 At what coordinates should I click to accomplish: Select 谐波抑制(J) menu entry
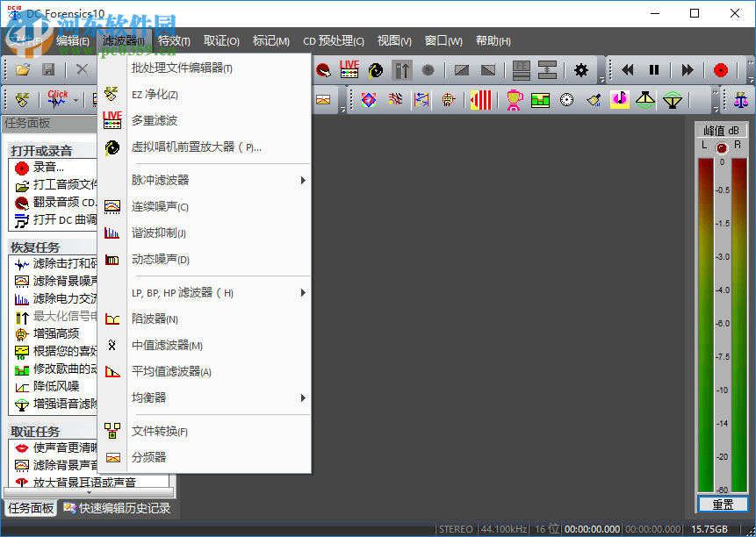pos(205,233)
